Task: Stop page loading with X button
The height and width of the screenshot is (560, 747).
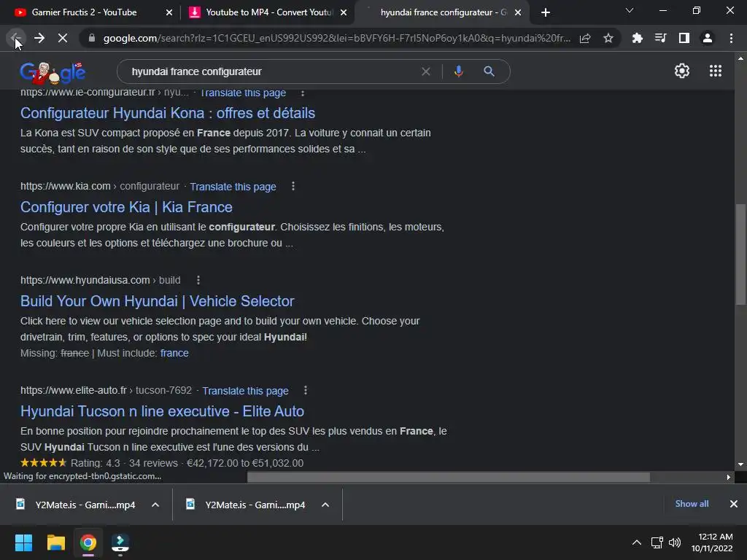Action: click(63, 38)
